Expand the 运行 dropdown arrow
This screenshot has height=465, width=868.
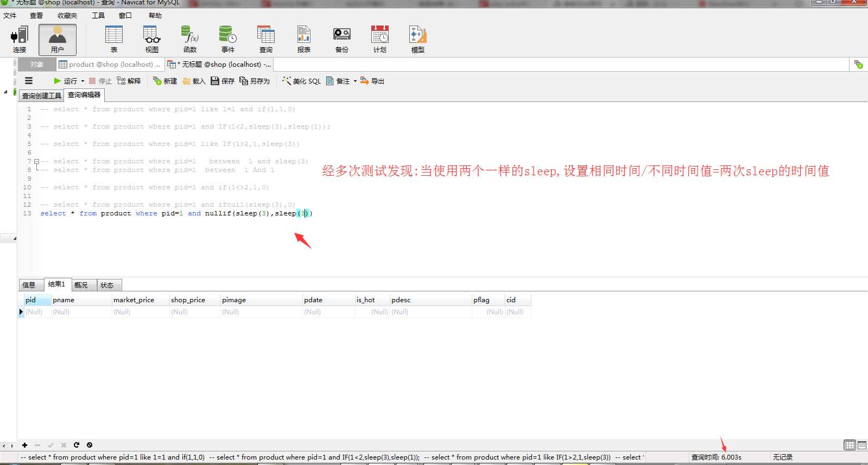tap(83, 81)
